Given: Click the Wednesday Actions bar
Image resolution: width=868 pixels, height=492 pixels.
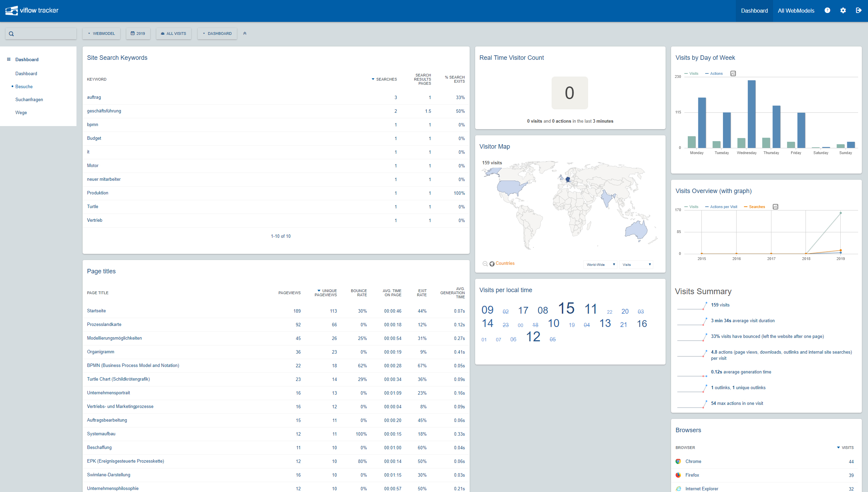Looking at the screenshot, I should pos(752,114).
